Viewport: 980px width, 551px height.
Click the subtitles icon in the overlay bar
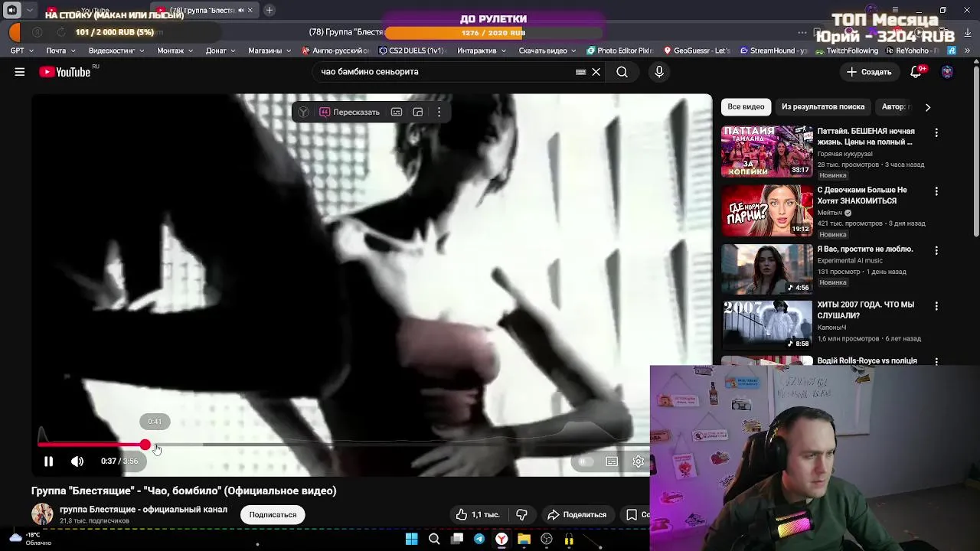397,112
